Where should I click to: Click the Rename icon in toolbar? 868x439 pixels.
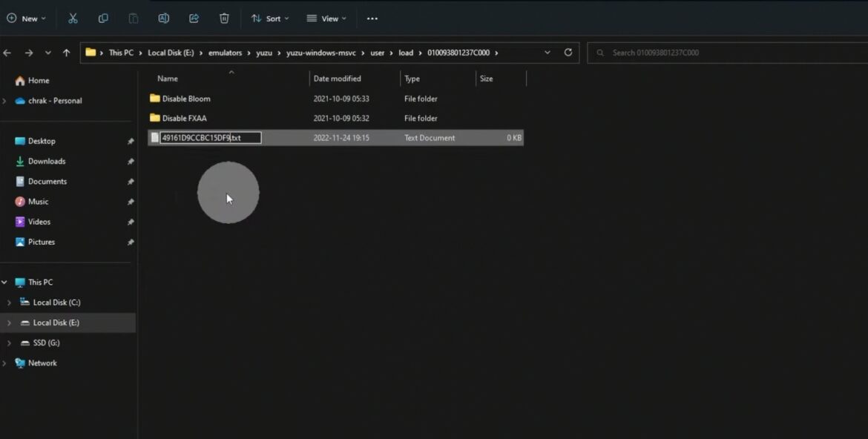pos(164,19)
